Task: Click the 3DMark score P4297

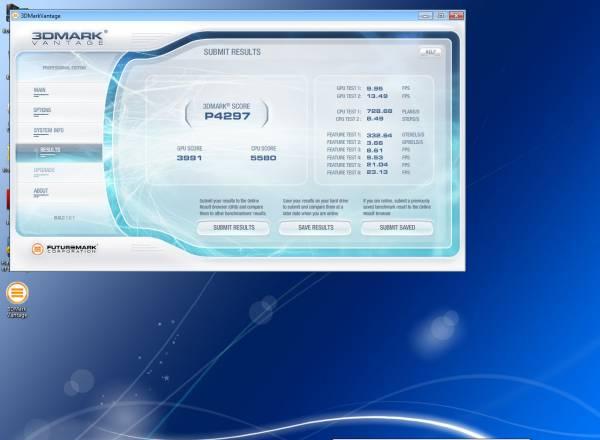Action: 227,116
